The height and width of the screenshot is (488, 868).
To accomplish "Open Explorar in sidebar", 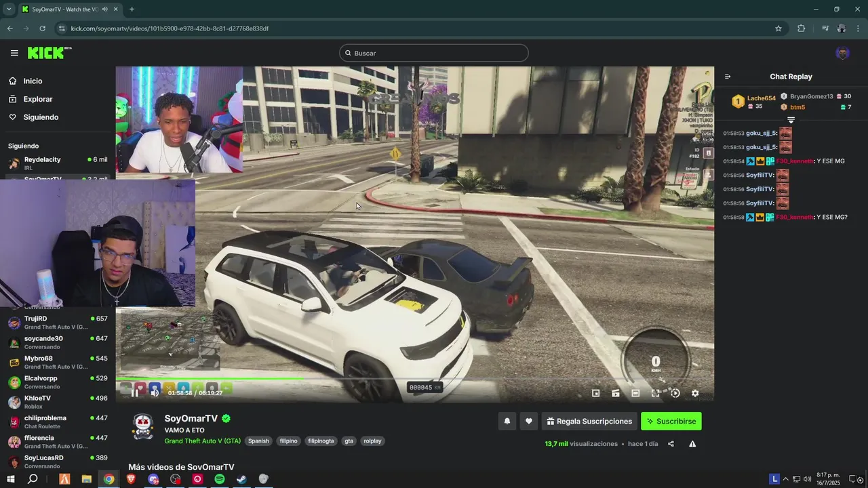I will click(37, 99).
